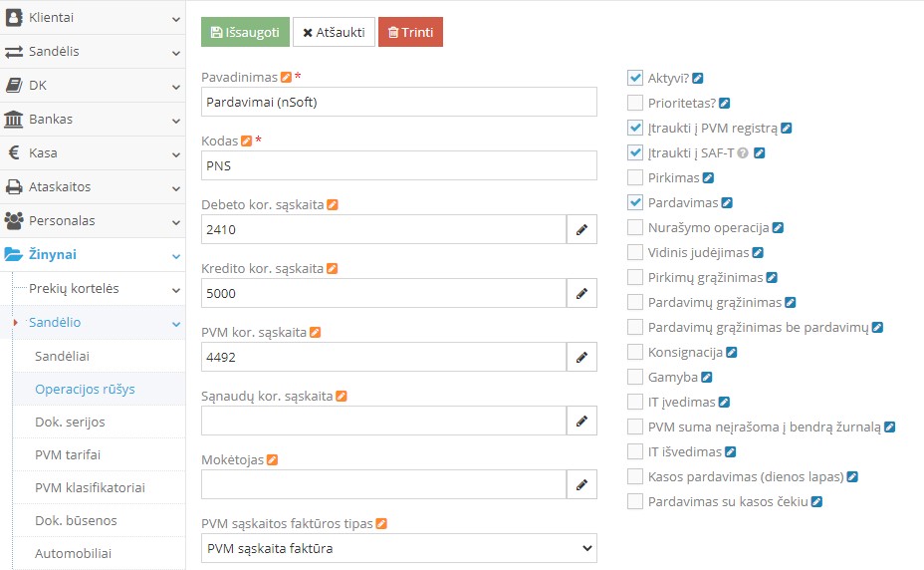Uncheck the Pardavimas checkbox
The image size is (924, 570).
635,202
